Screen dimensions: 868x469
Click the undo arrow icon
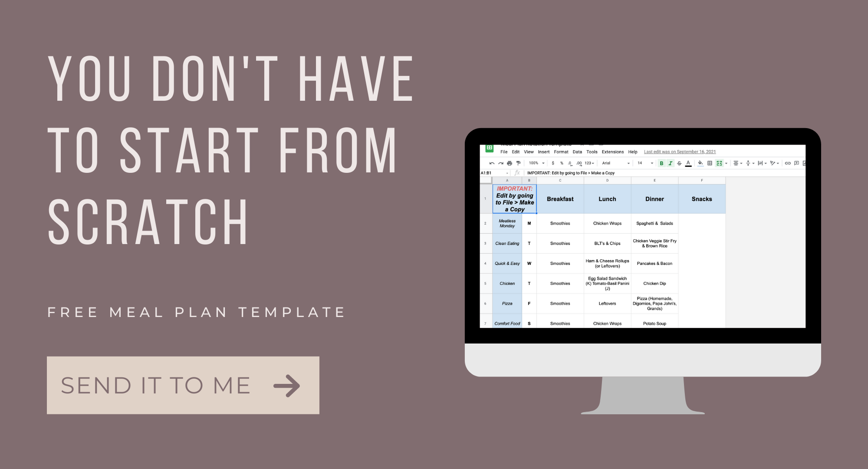pos(490,163)
